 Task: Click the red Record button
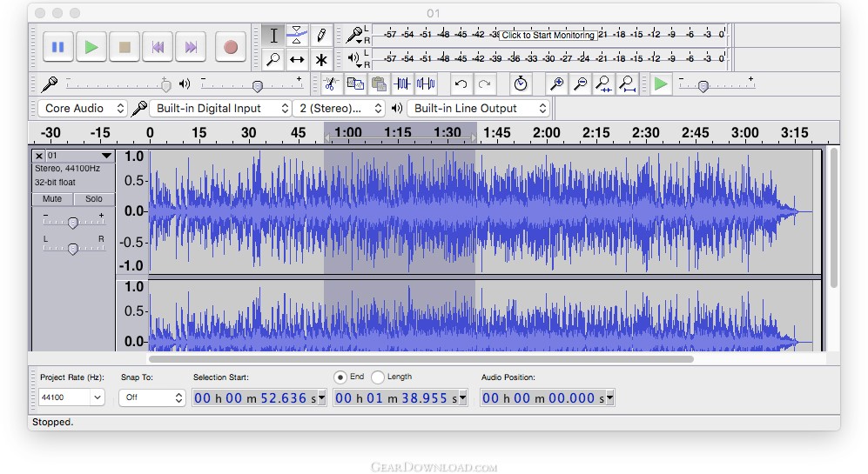coord(231,47)
